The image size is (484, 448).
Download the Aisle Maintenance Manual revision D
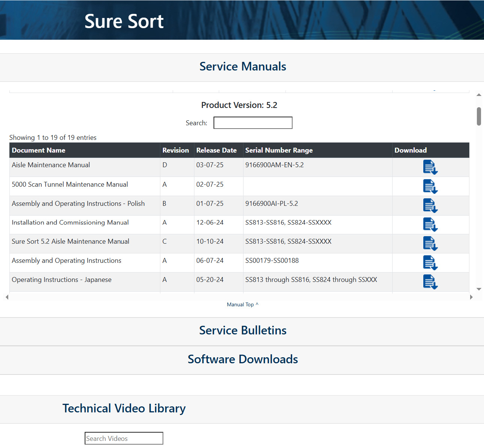[430, 167]
